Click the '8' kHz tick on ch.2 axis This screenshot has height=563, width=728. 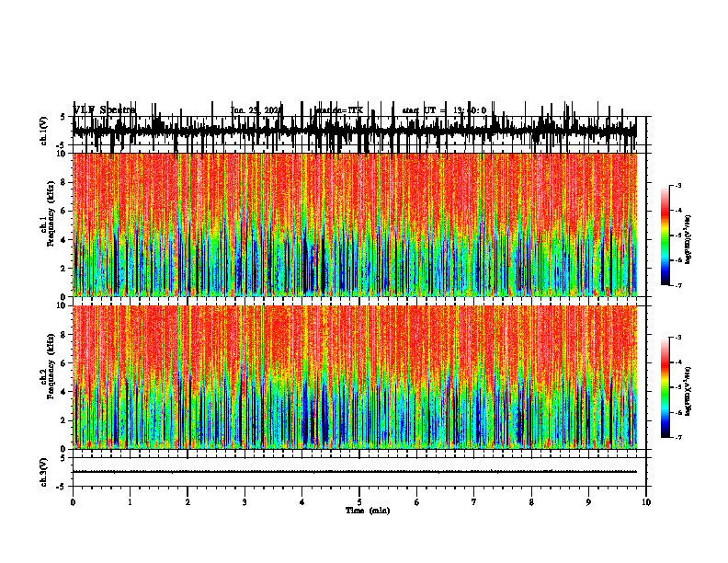click(x=64, y=335)
